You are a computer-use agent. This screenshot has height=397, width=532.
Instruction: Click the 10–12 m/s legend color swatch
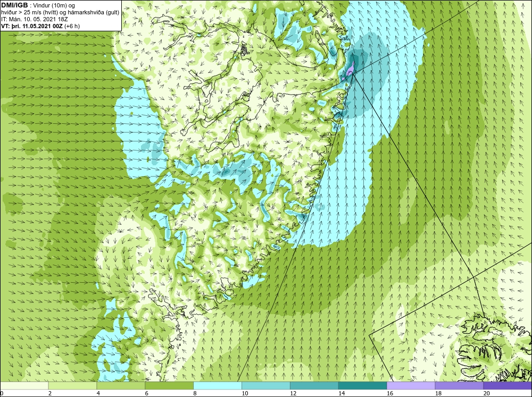pos(266,385)
